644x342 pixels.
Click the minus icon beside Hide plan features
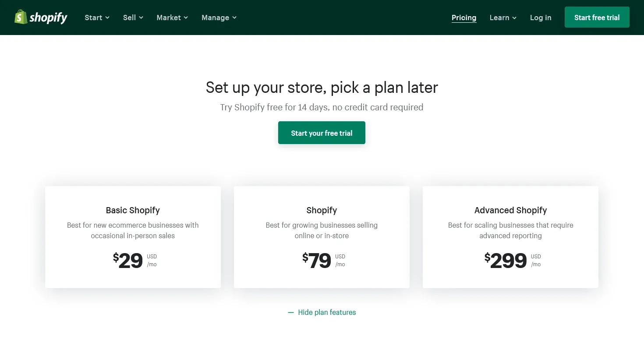(290, 313)
